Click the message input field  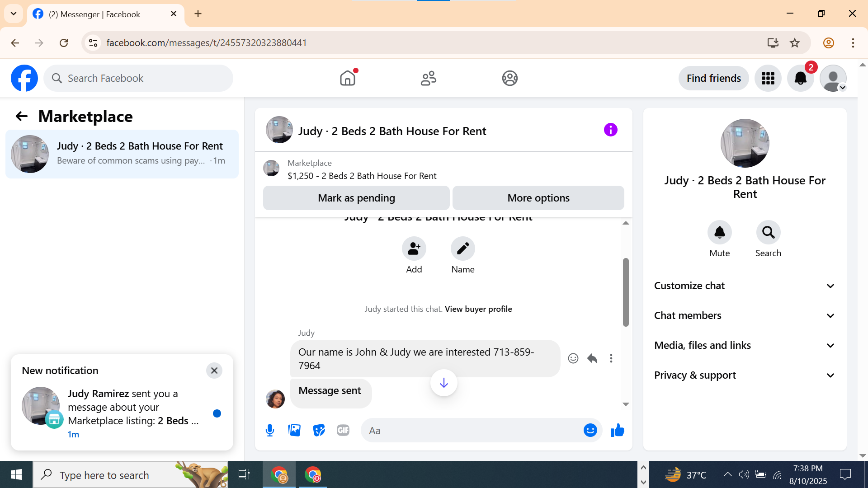470,431
